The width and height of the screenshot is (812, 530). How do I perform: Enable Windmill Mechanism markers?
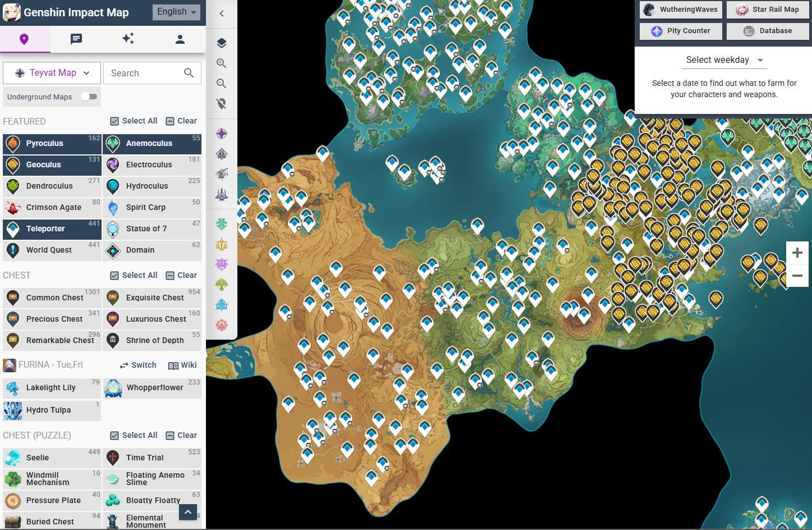point(52,479)
